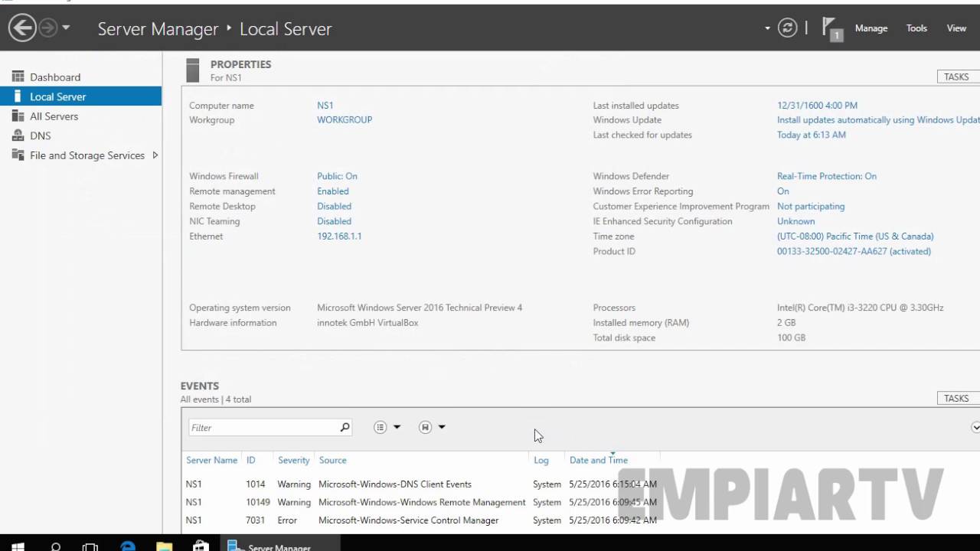Open Task View from the taskbar
The height and width of the screenshot is (551, 980).
90,546
